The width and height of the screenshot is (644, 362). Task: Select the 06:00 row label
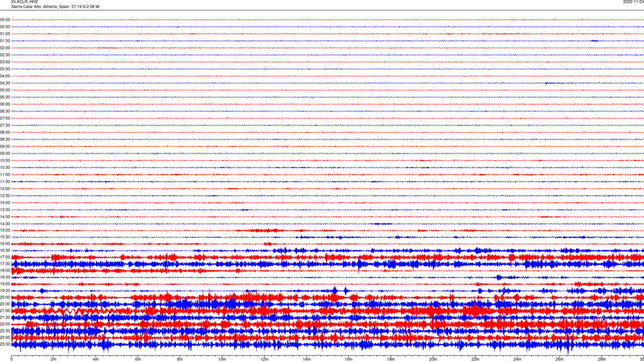(x=5, y=105)
